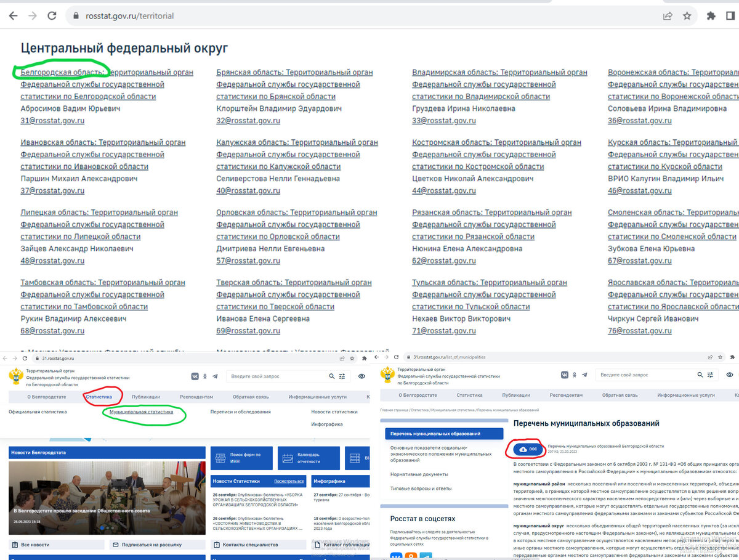Open the Респондентам menu item

pos(196,397)
